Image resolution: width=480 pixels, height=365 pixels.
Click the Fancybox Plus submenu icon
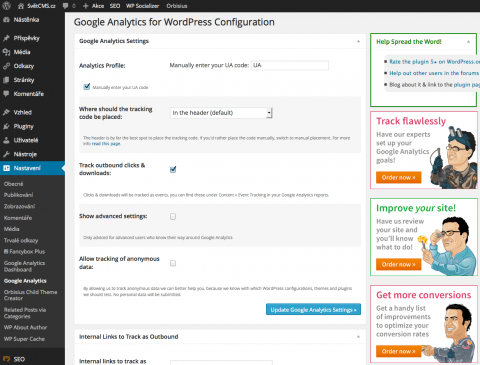(x=6, y=251)
